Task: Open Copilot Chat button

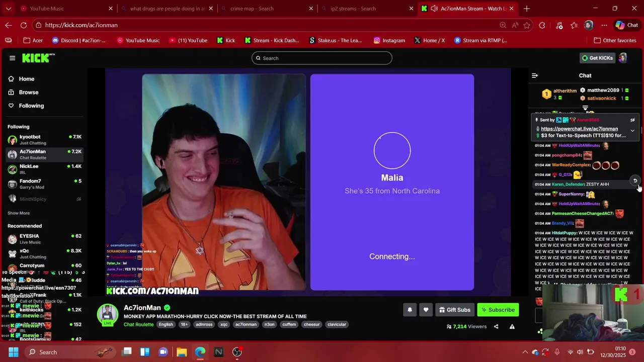Action: click(x=627, y=25)
